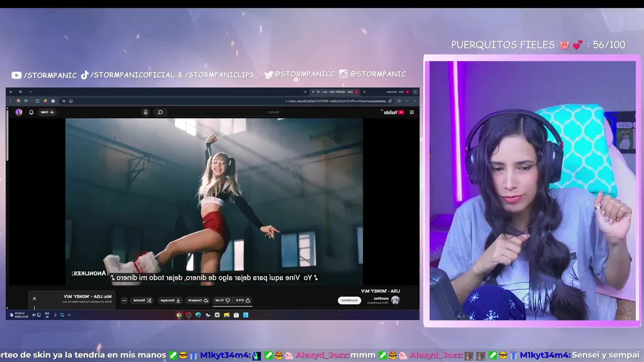Like the video with 375 K likes
644x362 pixels.
244,300
